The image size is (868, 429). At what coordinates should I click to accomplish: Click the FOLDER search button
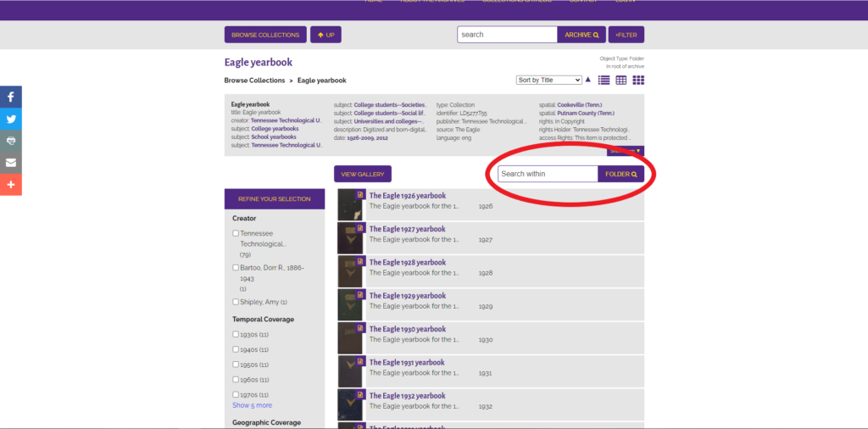(x=621, y=174)
